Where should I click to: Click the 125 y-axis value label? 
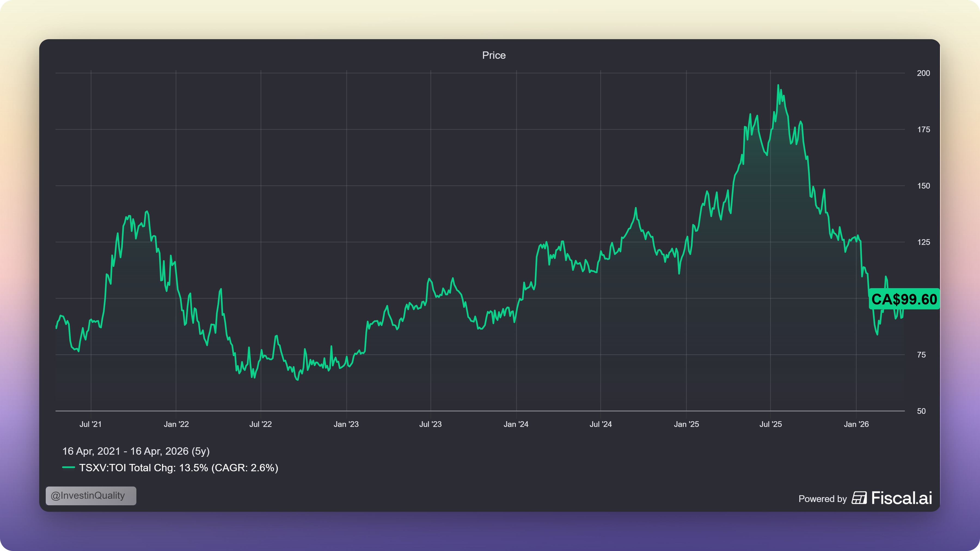pos(923,242)
